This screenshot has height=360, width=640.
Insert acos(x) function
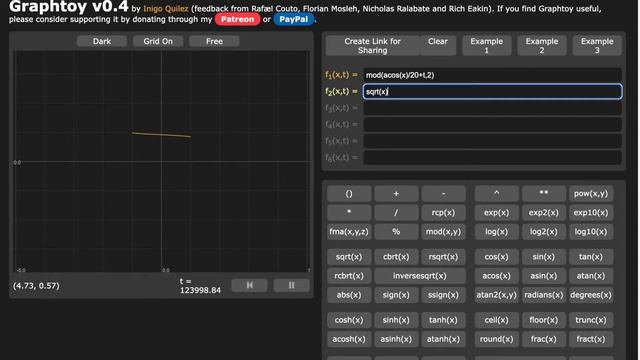(496, 276)
